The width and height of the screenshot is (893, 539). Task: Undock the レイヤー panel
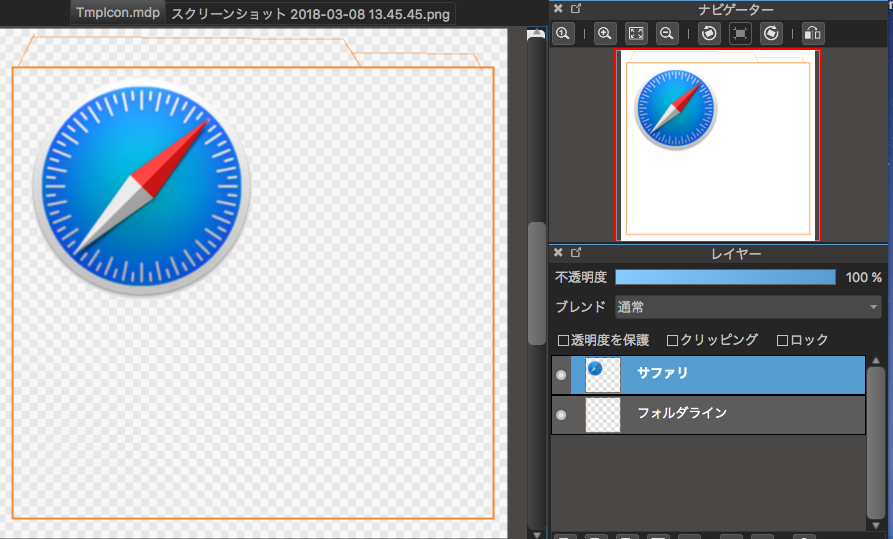click(576, 252)
